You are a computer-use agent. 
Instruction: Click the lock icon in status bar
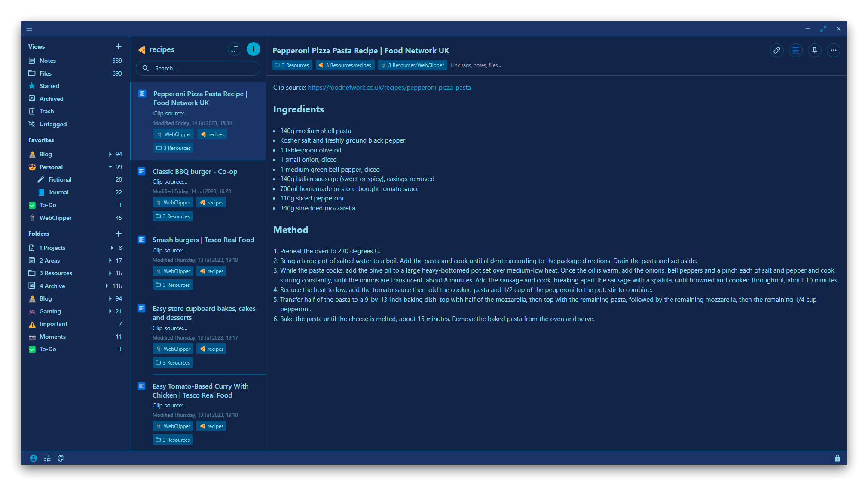tap(837, 458)
